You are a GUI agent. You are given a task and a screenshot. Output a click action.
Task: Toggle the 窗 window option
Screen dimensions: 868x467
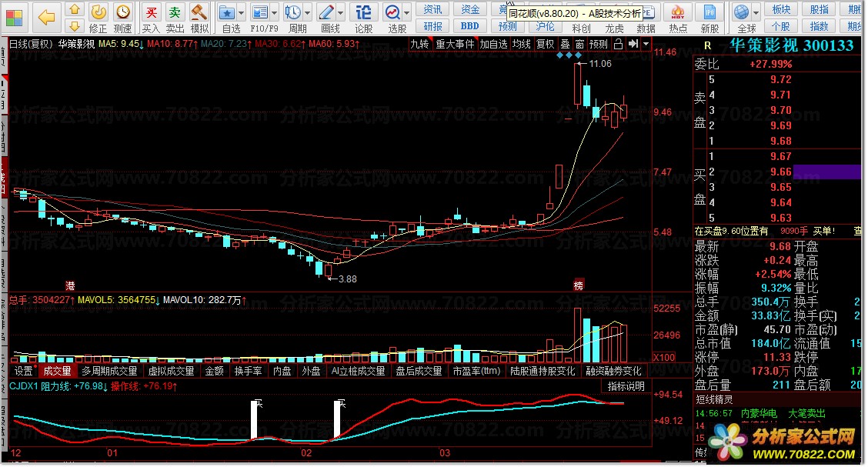tap(579, 44)
